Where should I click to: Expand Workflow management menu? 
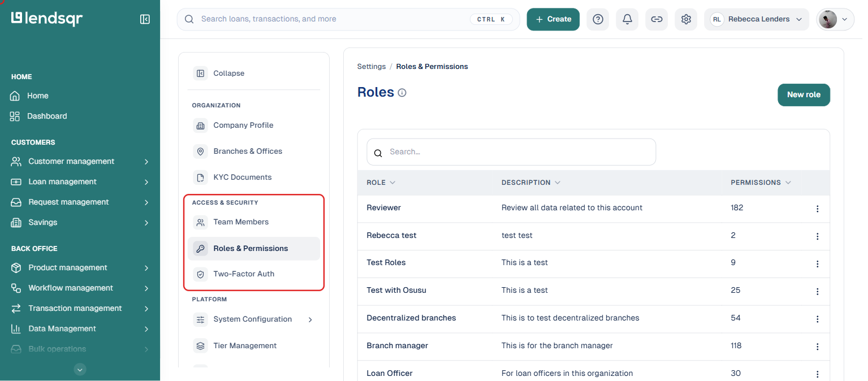click(x=146, y=288)
